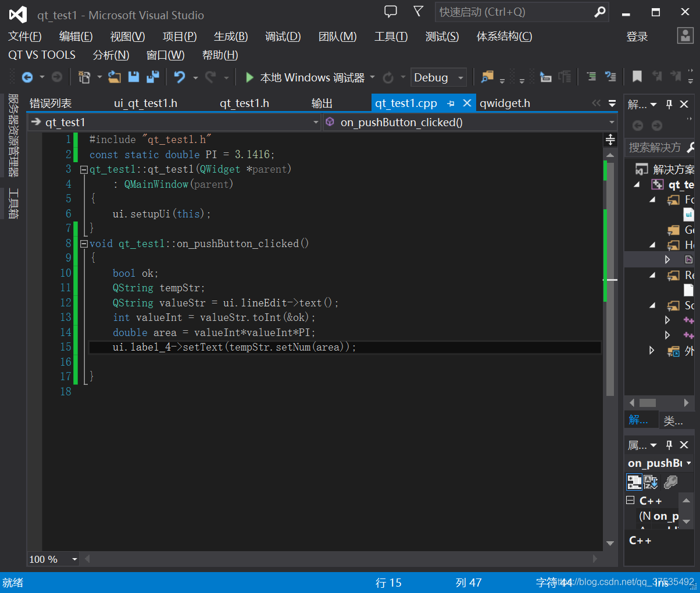Open the debugger target dropdown arrow
The width and height of the screenshot is (700, 593).
373,77
